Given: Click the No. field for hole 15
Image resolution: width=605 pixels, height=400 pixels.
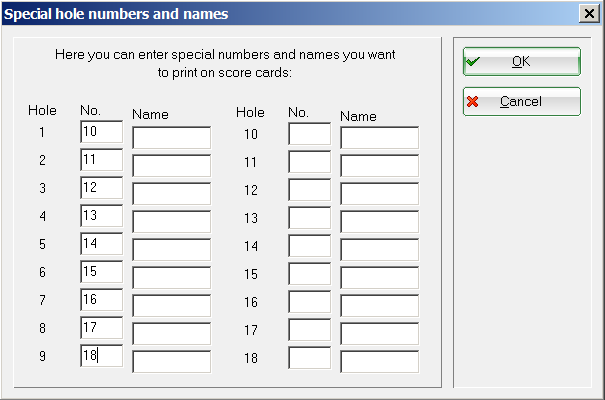Looking at the screenshot, I should [x=309, y=274].
